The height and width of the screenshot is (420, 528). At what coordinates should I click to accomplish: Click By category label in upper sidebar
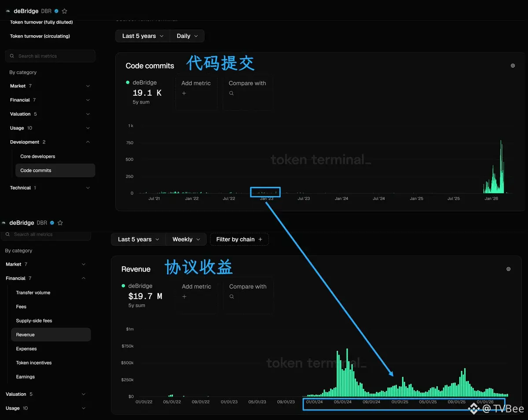point(23,73)
